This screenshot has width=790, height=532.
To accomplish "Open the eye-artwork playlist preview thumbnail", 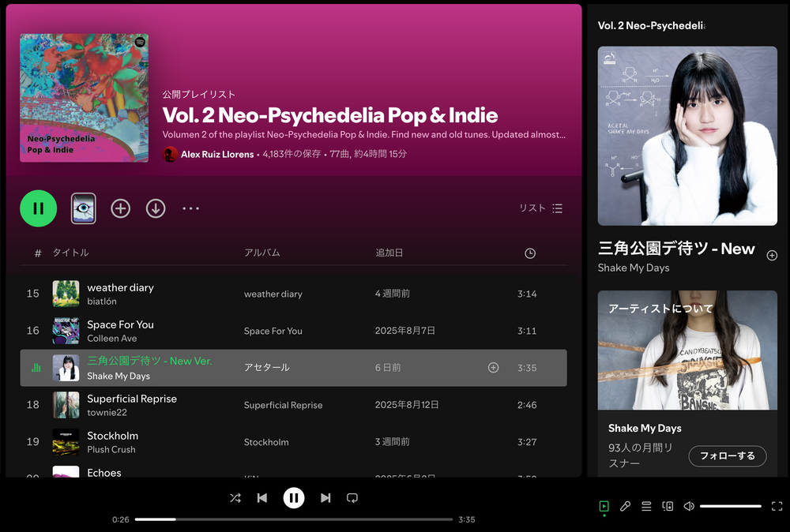I will point(84,208).
